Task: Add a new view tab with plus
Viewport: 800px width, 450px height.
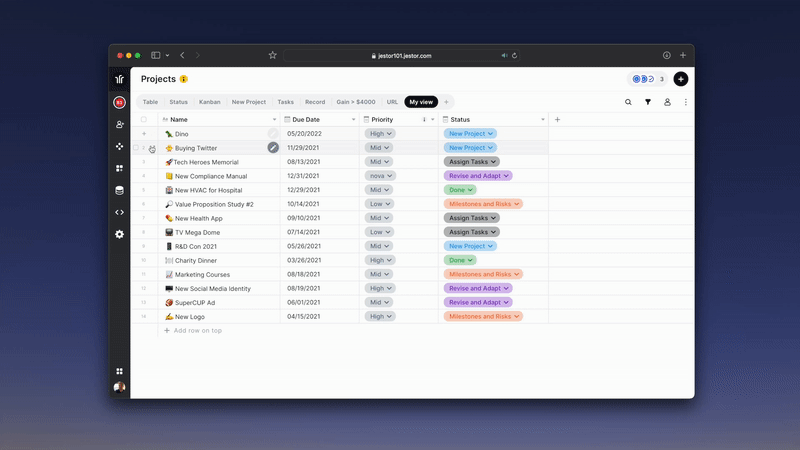Action: (x=446, y=102)
